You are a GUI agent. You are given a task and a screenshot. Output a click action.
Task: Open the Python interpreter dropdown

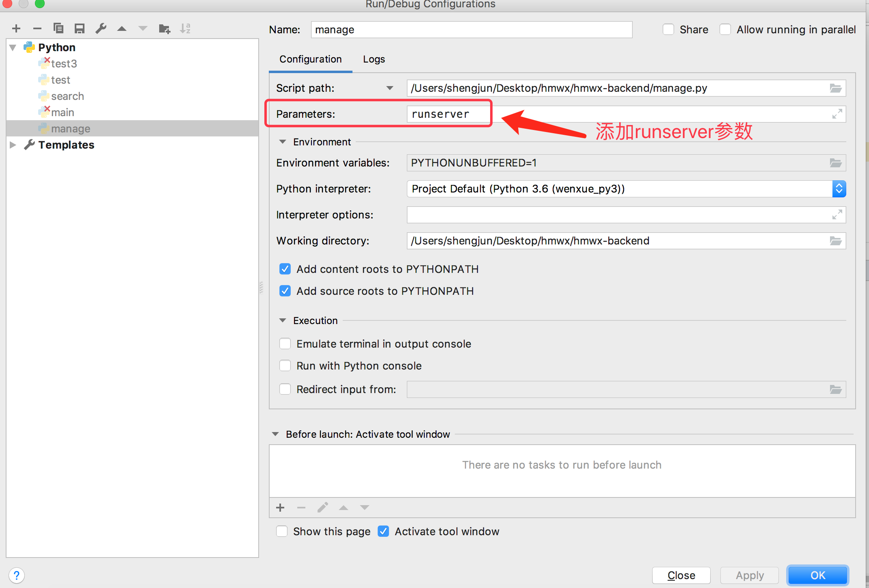(839, 189)
